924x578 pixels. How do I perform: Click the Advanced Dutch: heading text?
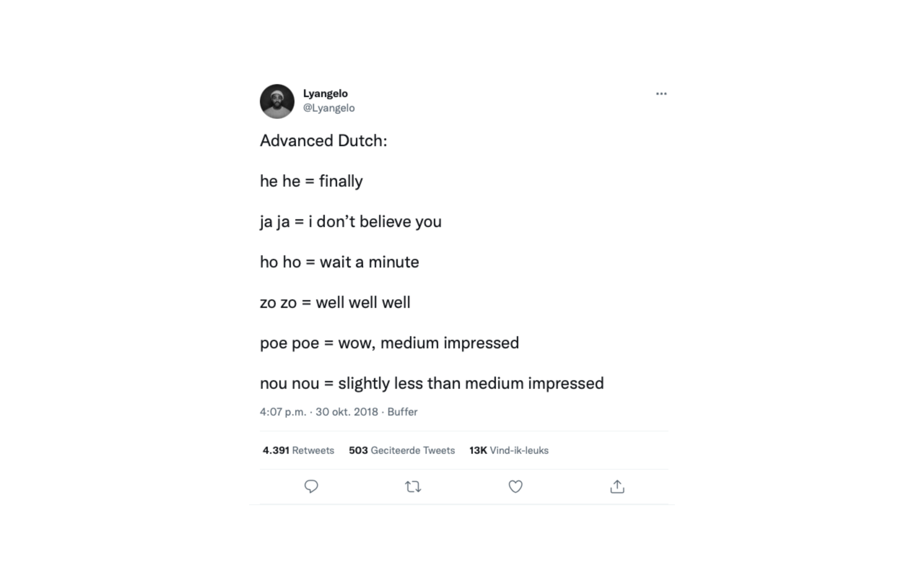[323, 141]
